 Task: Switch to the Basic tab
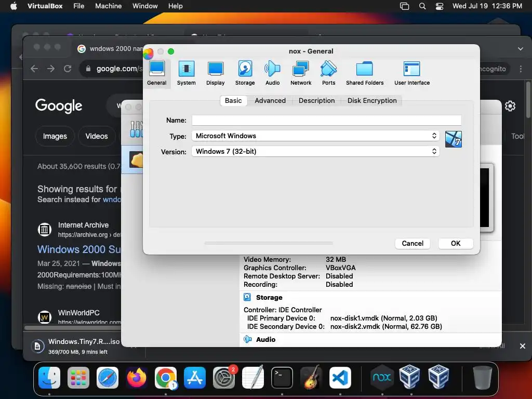[233, 100]
